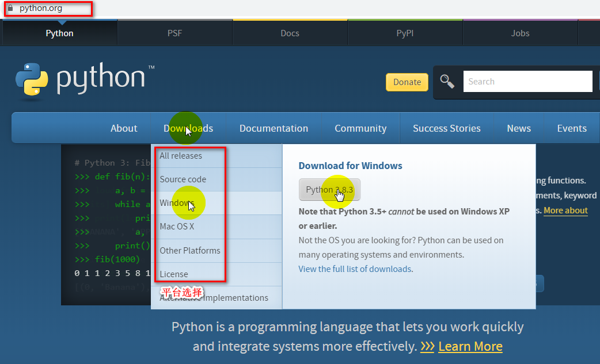Click the Learn More link
Image resolution: width=600 pixels, height=364 pixels.
(470, 346)
